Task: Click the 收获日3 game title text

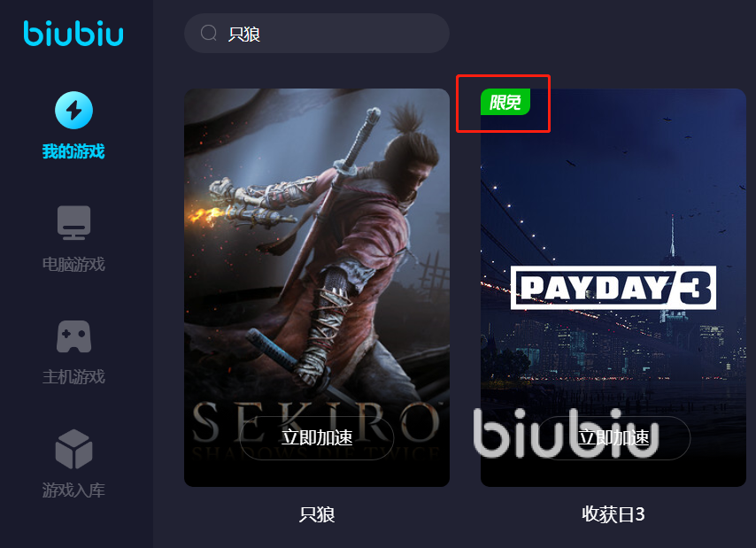Action: 613,514
